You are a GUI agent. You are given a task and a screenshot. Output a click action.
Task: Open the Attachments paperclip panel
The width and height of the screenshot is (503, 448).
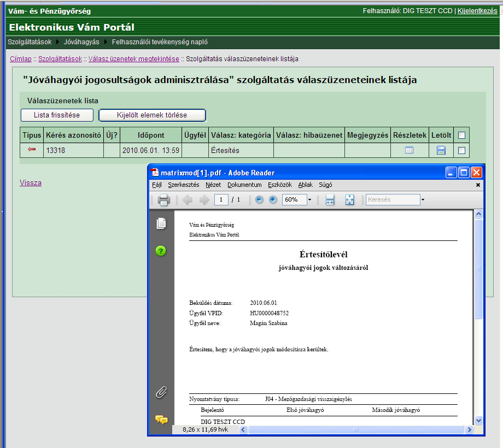tap(161, 392)
